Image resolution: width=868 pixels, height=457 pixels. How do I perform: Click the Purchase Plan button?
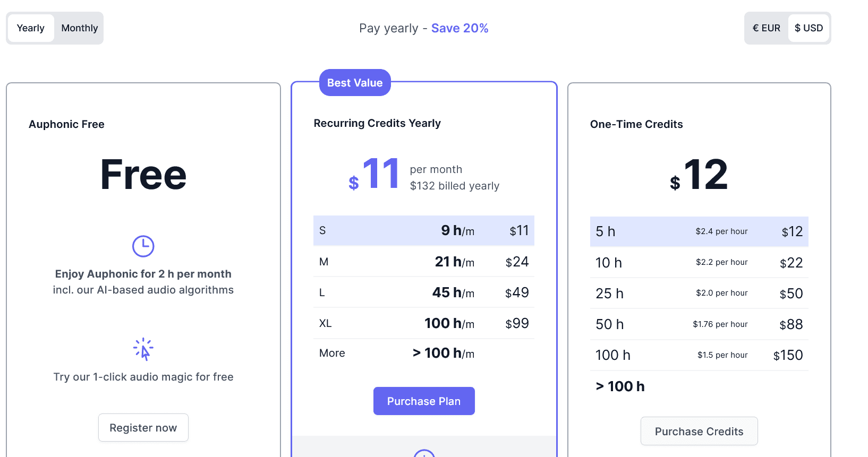[424, 401]
